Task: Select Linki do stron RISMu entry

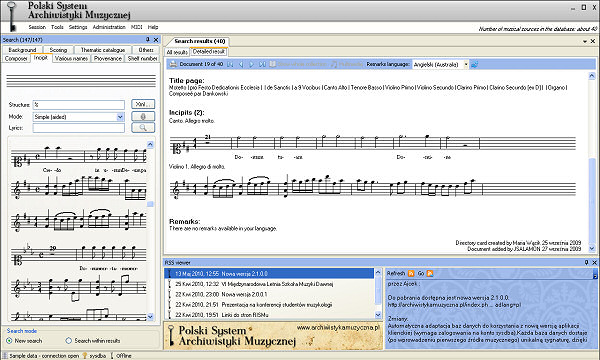Action: click(270, 315)
